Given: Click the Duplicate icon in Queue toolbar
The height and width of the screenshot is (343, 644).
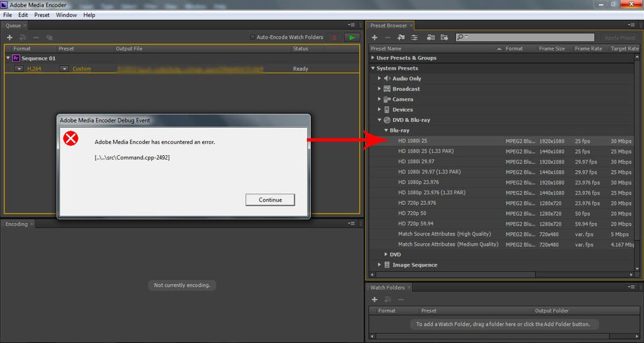Looking at the screenshot, I should tap(49, 37).
